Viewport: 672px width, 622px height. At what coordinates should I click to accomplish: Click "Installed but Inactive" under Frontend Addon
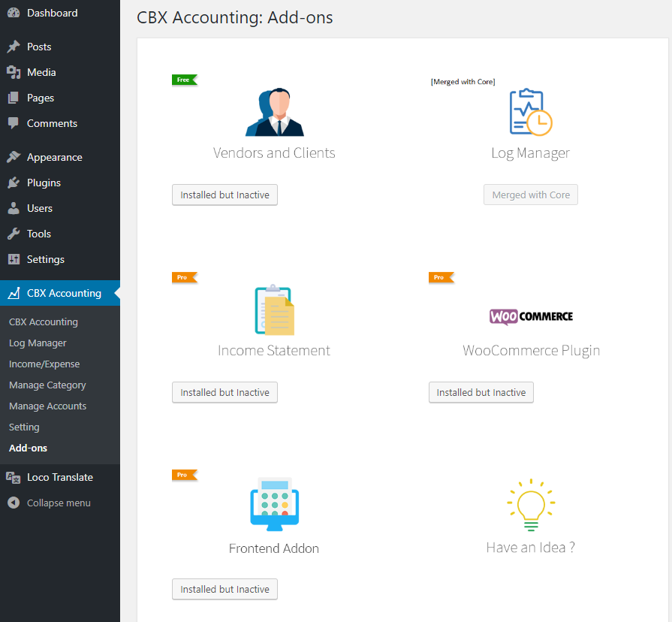[x=225, y=589]
